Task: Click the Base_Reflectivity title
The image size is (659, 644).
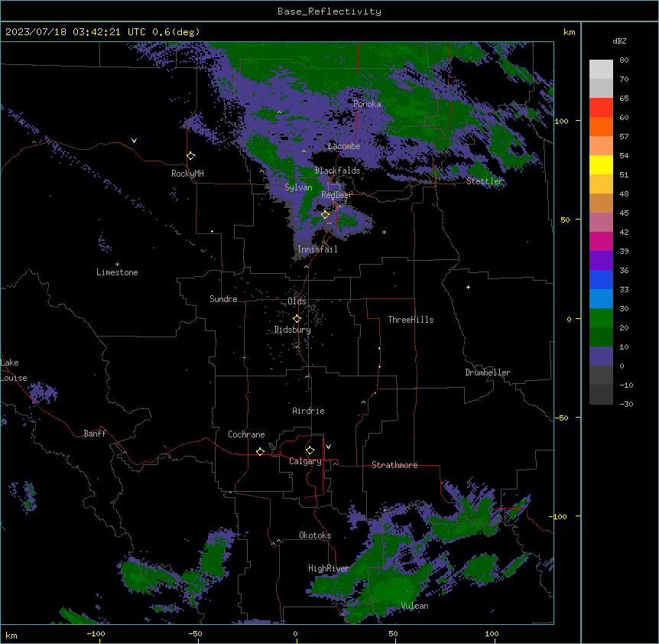Action: tap(329, 11)
